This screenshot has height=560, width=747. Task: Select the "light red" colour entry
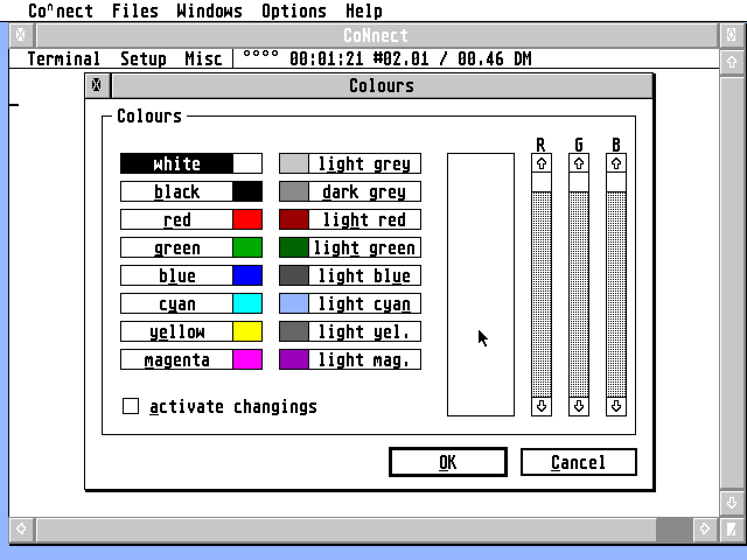[365, 219]
